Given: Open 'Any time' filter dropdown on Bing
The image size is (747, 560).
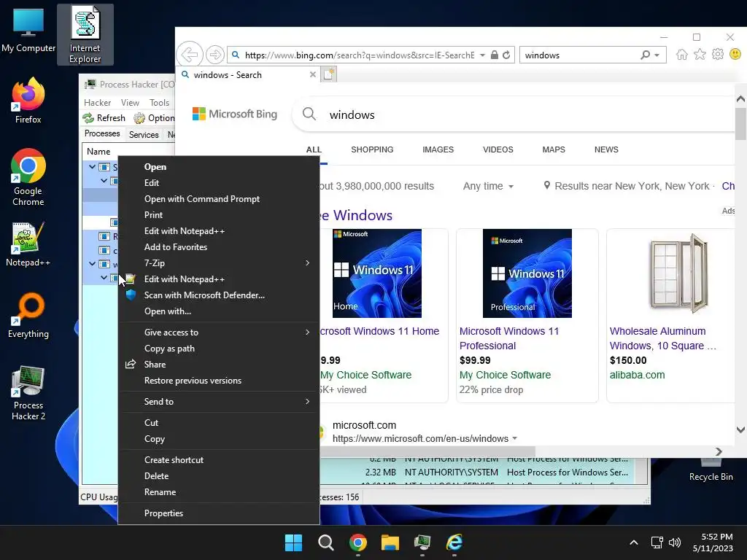Looking at the screenshot, I should click(488, 186).
